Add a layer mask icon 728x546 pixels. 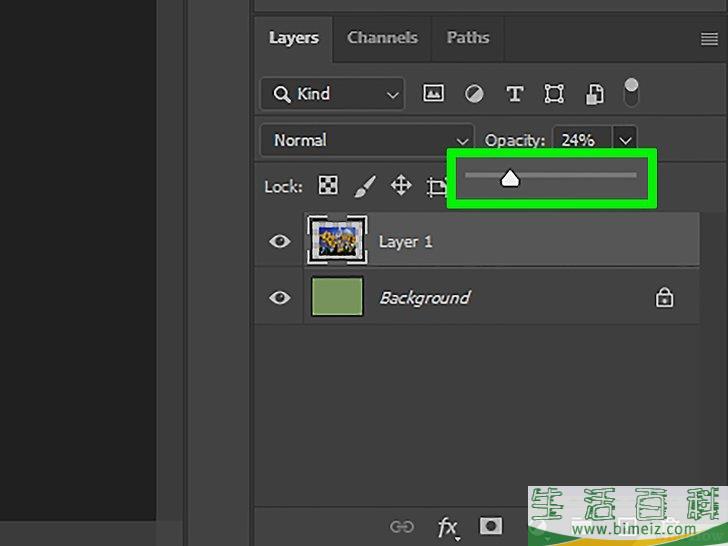coord(491,526)
